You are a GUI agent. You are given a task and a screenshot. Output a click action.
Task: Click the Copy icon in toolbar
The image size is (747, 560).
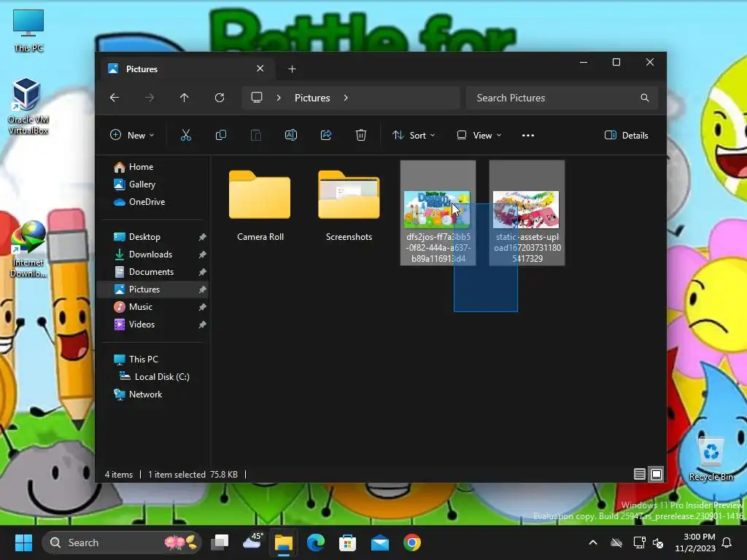[220, 135]
